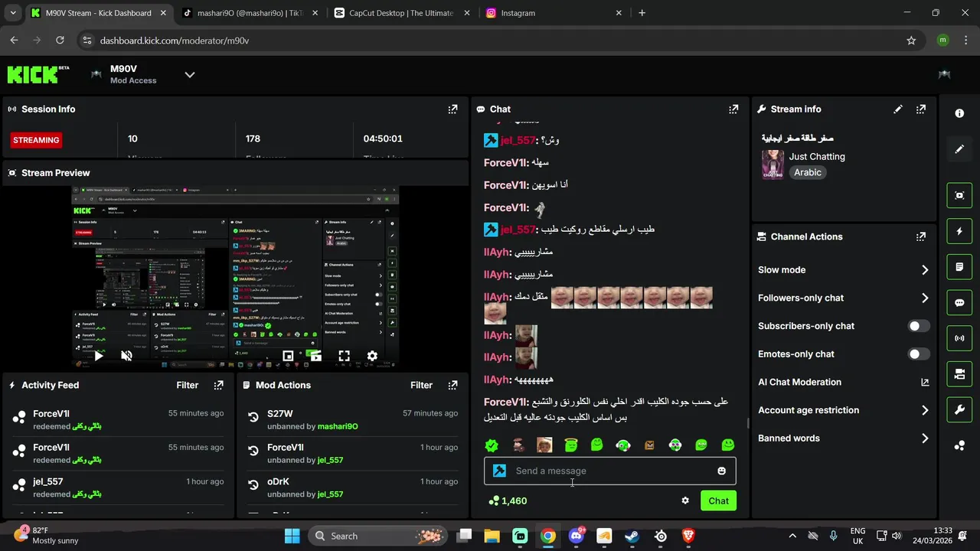Viewport: 980px width, 551px height.
Task: Toggle the document notes sidebar icon
Action: (959, 267)
